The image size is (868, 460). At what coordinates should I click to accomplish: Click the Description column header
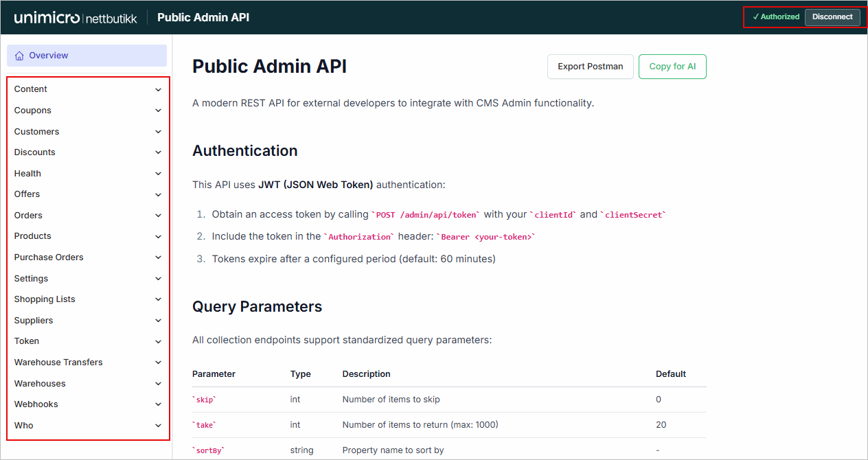pos(367,374)
